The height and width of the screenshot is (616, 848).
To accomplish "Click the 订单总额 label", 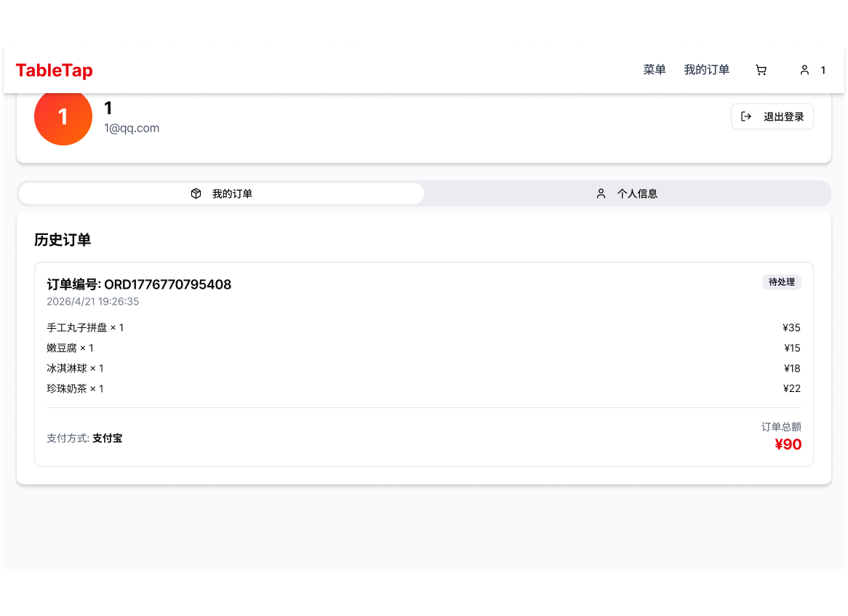I will point(781,427).
